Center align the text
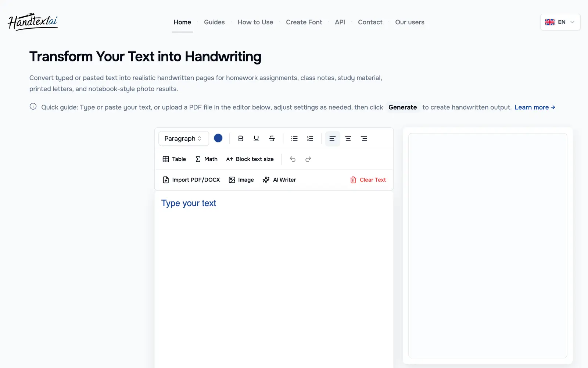The image size is (588, 368). tap(348, 138)
